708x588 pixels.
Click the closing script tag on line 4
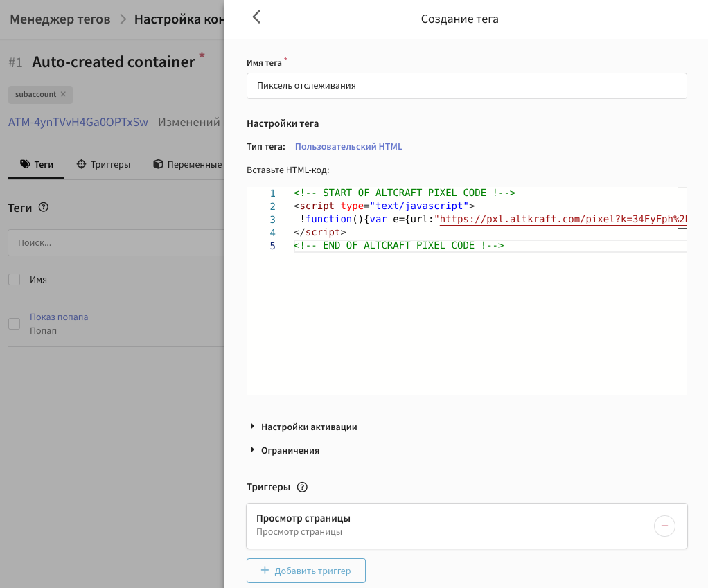[x=320, y=233]
